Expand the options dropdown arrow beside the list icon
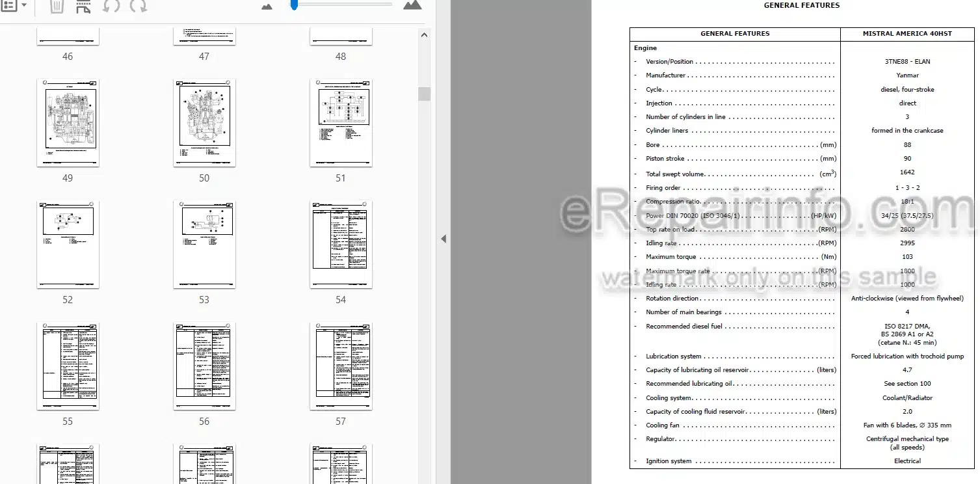This screenshot has width=980, height=484. point(25,6)
